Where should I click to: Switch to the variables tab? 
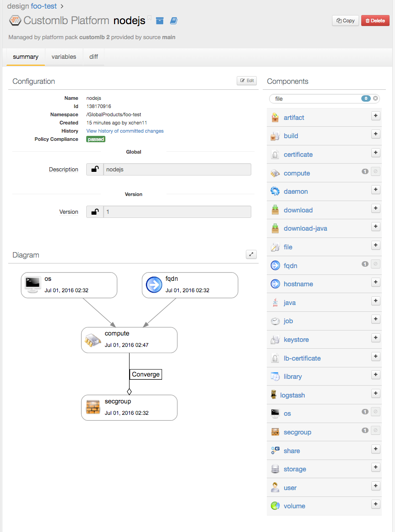tap(64, 57)
